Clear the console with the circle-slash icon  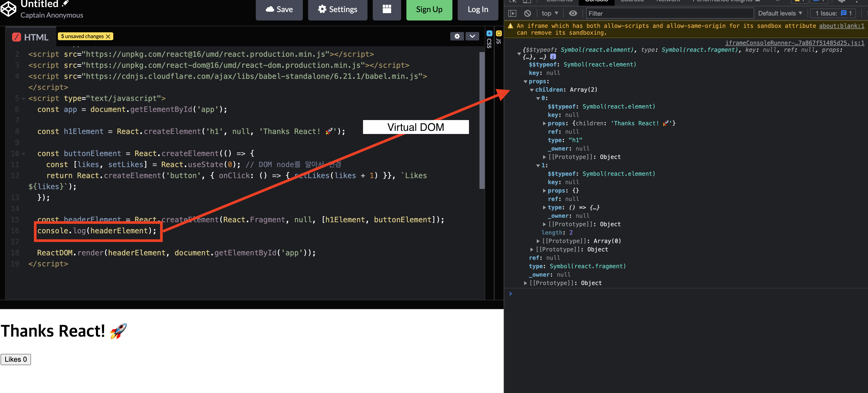[527, 13]
